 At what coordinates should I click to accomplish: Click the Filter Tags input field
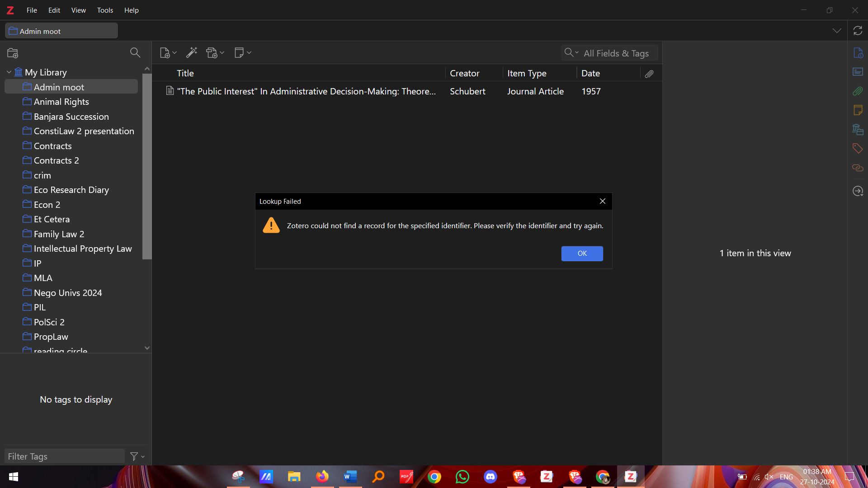[64, 456]
